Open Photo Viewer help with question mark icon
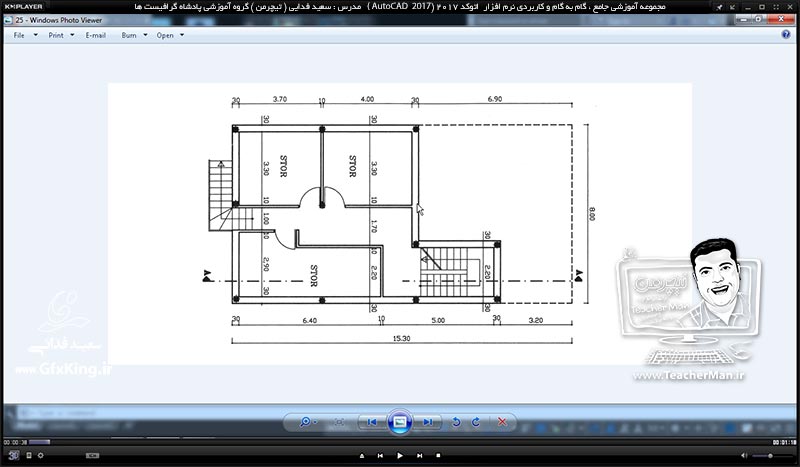This screenshot has height=467, width=800. point(786,35)
